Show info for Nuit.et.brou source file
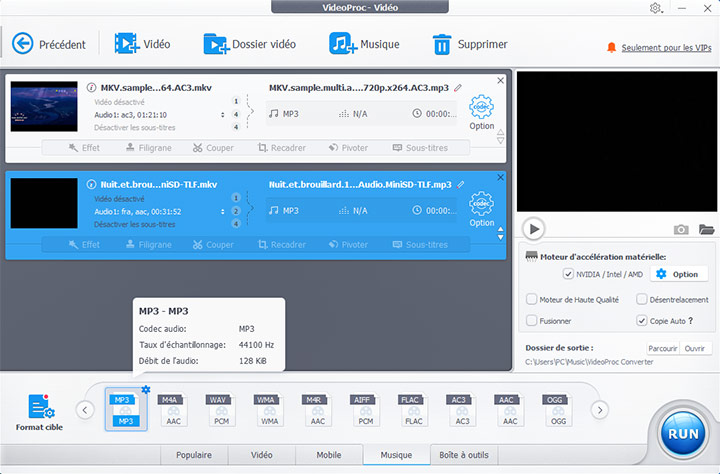This screenshot has width=720, height=474. (91, 184)
